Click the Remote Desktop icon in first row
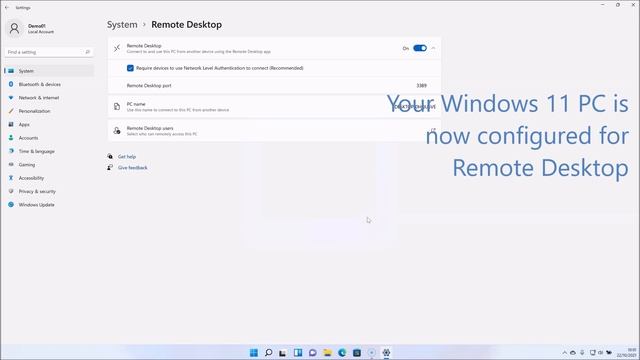 (x=117, y=48)
